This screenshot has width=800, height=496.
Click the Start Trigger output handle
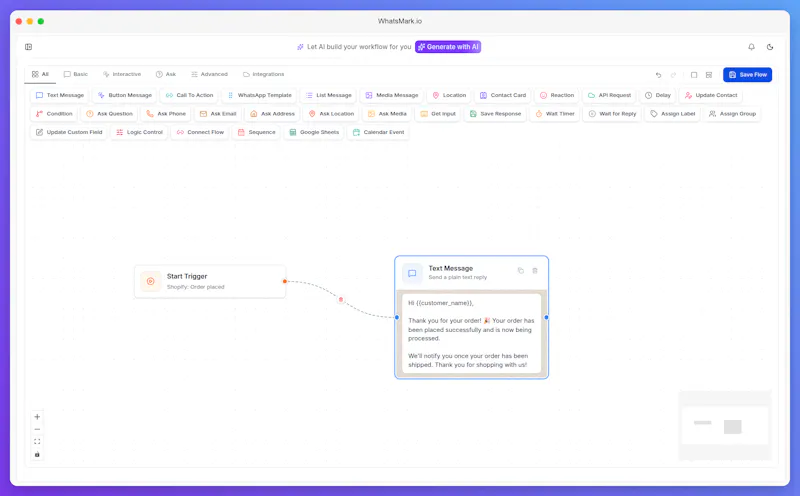tap(285, 281)
